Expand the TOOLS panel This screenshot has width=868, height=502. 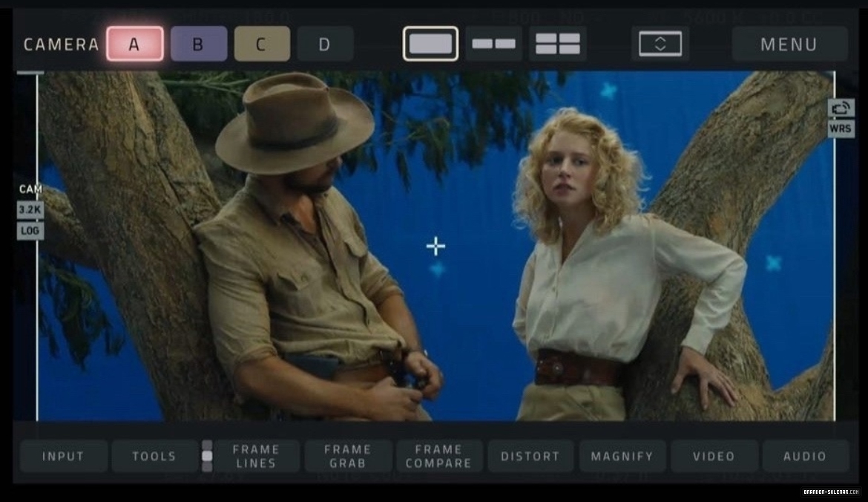(154, 456)
